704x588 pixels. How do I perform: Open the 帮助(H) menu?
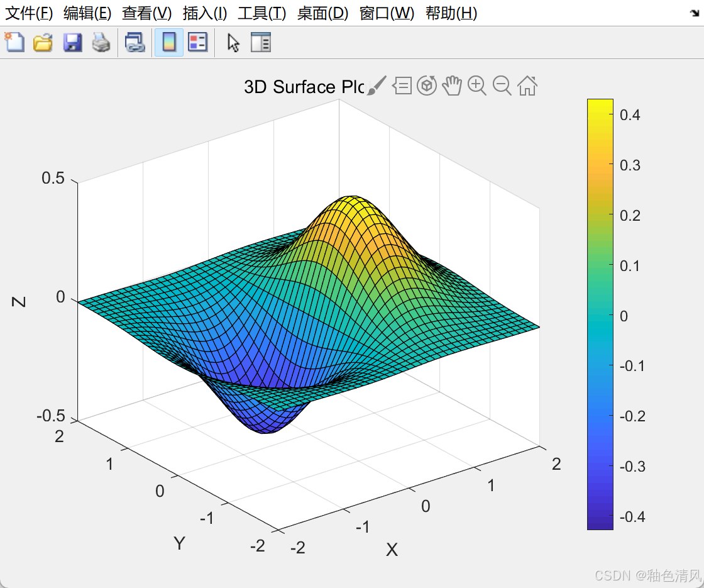451,13
